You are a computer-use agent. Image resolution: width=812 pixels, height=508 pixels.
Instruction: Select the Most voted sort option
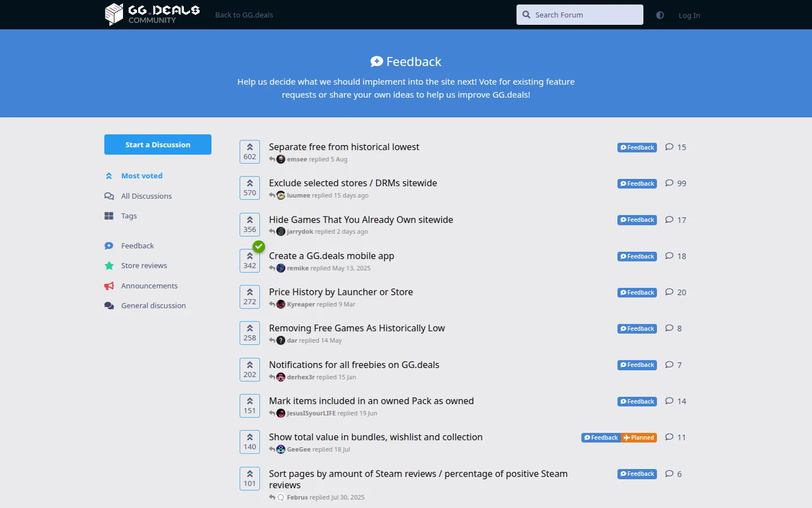tap(142, 176)
